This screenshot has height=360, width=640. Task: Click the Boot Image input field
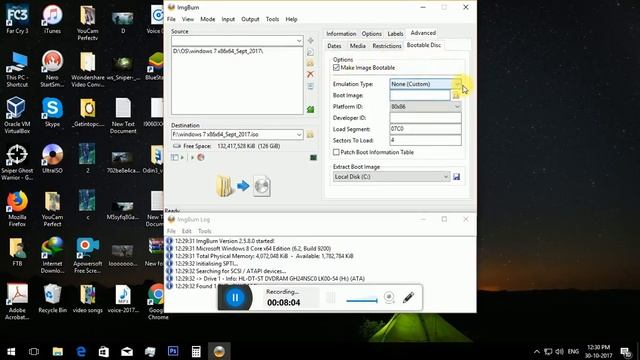click(x=420, y=95)
